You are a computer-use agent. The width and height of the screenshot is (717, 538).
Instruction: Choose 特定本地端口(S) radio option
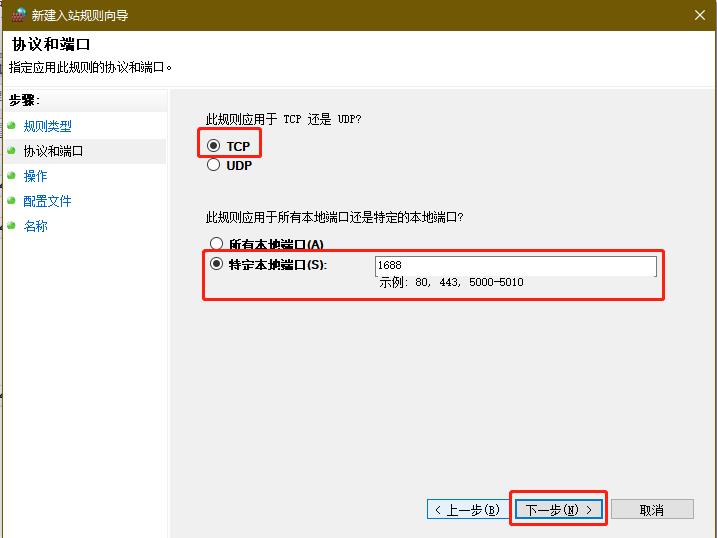(x=216, y=265)
